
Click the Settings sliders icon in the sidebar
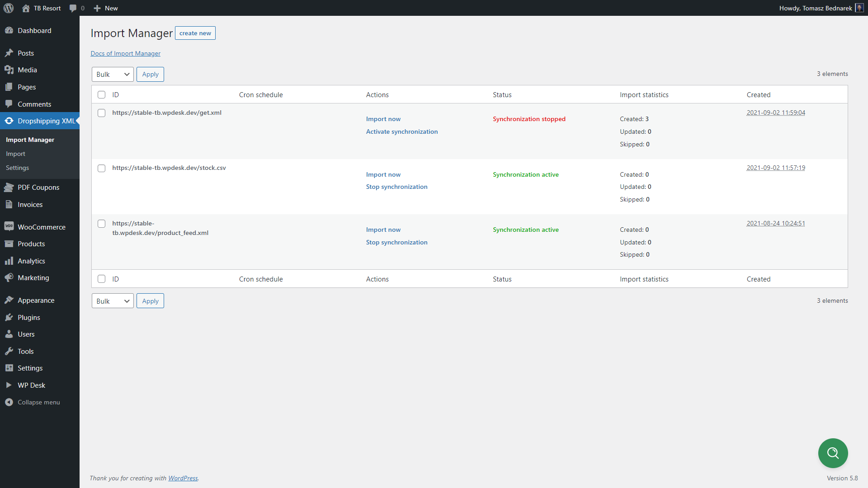coord(9,368)
